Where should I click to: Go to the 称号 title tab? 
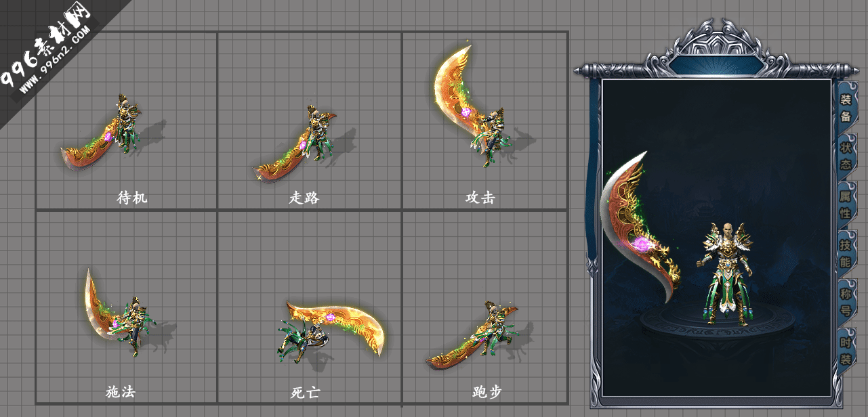846,301
